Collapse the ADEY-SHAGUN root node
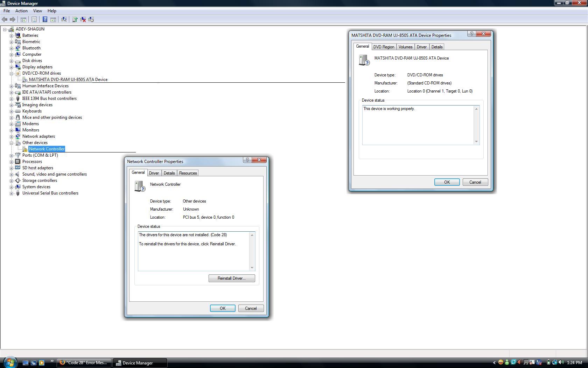 pyautogui.click(x=5, y=29)
